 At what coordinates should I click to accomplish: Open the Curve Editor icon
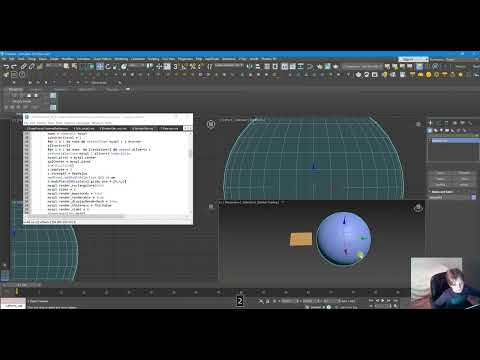point(293,66)
